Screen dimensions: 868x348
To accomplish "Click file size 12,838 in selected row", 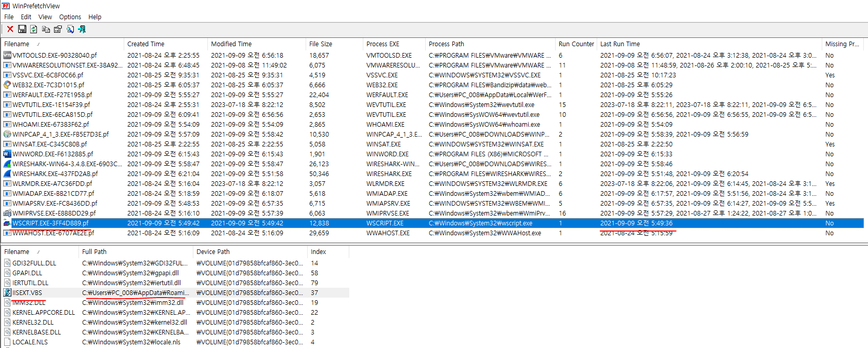I will pos(319,223).
